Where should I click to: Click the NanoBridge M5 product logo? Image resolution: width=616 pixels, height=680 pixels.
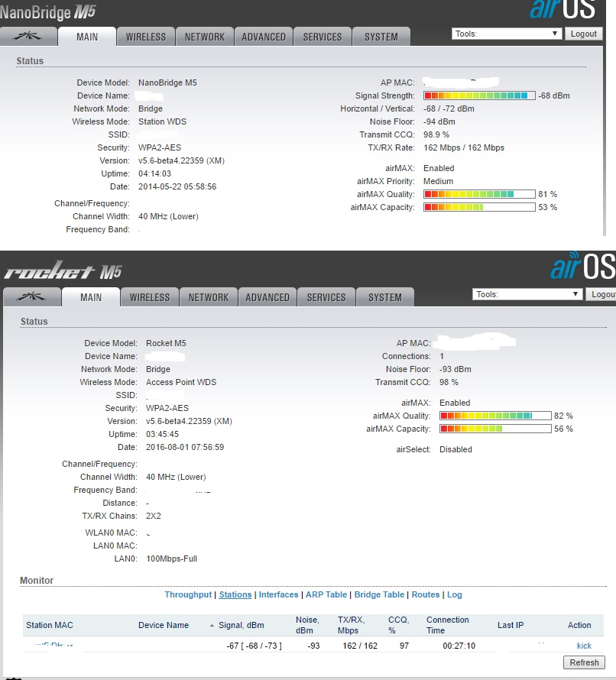(x=47, y=12)
